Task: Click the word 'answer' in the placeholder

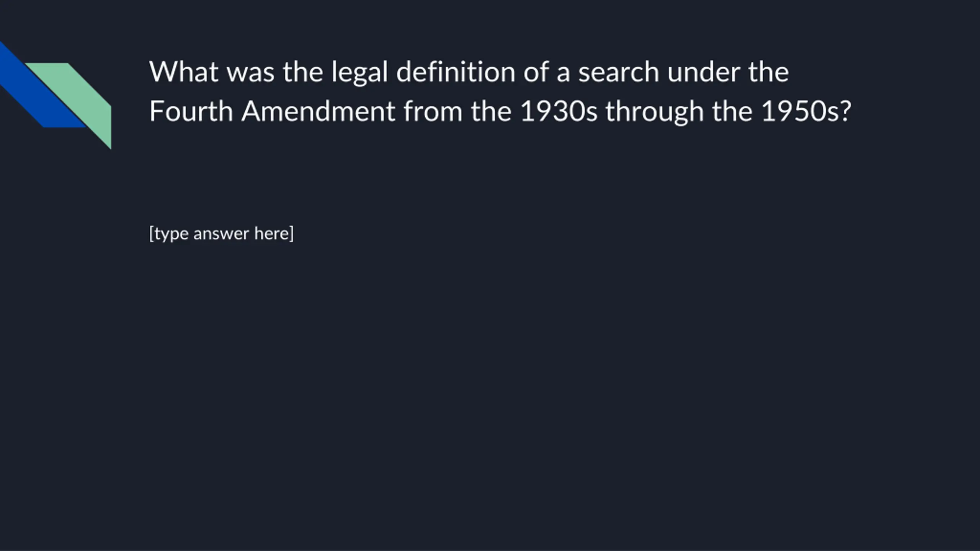Action: point(221,233)
